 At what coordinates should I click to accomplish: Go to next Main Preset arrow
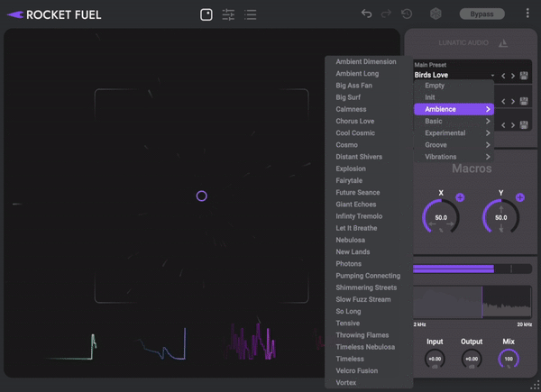click(513, 76)
